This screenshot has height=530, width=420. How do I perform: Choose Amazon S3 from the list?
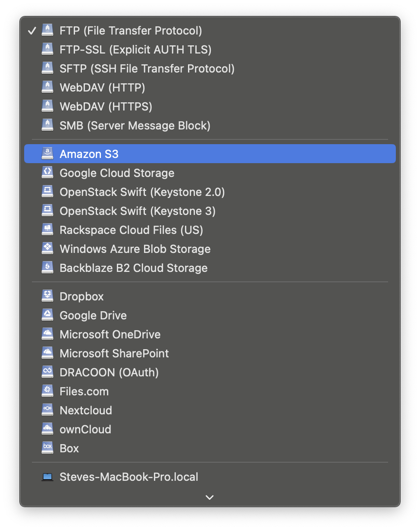click(210, 154)
